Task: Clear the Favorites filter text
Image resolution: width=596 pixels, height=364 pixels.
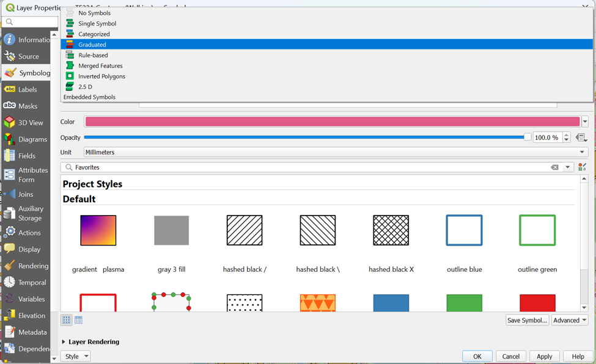Action: [554, 167]
